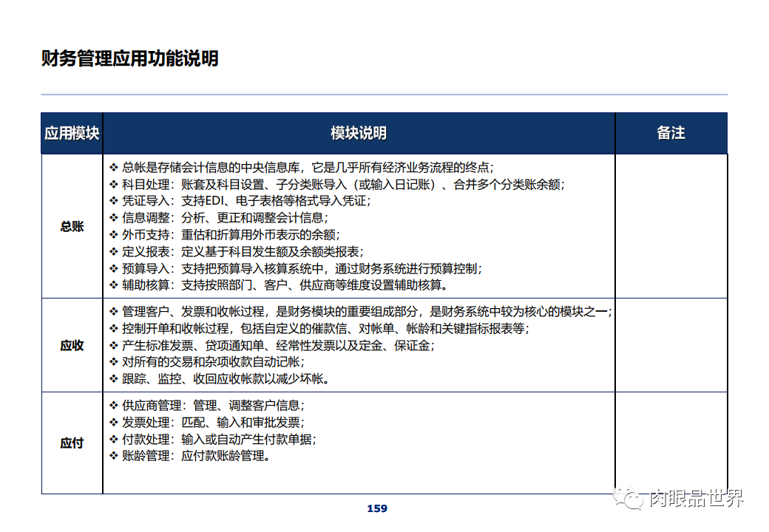Click the 辅助核算 bullet line
This screenshot has height=532, width=769.
pyautogui.click(x=278, y=285)
